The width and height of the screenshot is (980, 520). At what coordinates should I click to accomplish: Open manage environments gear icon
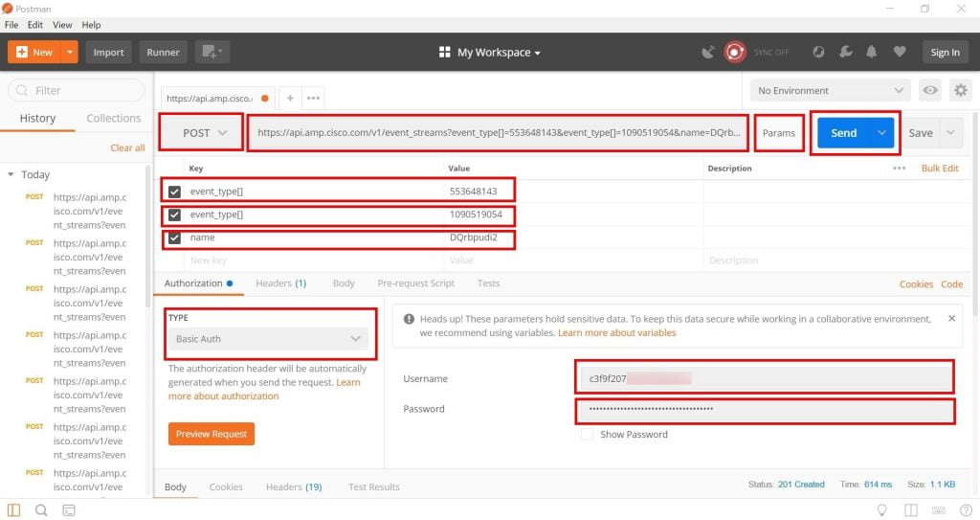(x=961, y=90)
